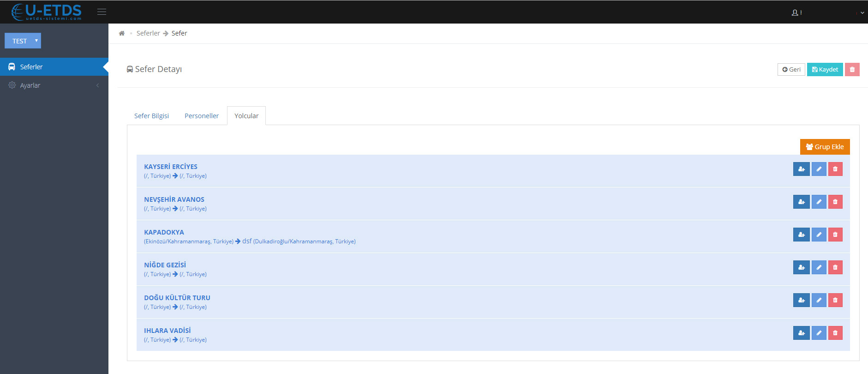The width and height of the screenshot is (868, 374).
Task: Delete the KAYSERİ ERCİYES group
Action: coord(835,169)
